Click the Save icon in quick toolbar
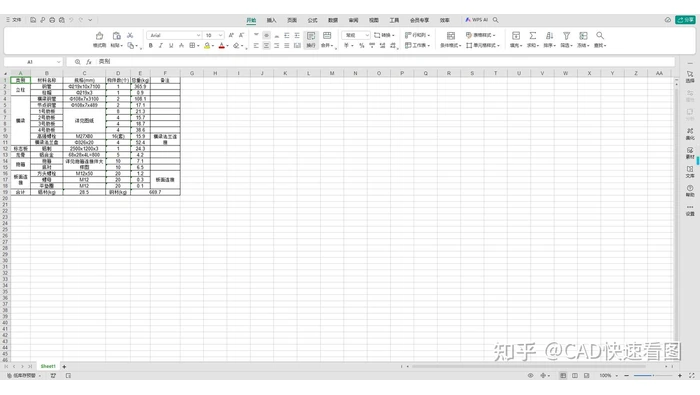This screenshot has height=395, width=700. coord(33,20)
